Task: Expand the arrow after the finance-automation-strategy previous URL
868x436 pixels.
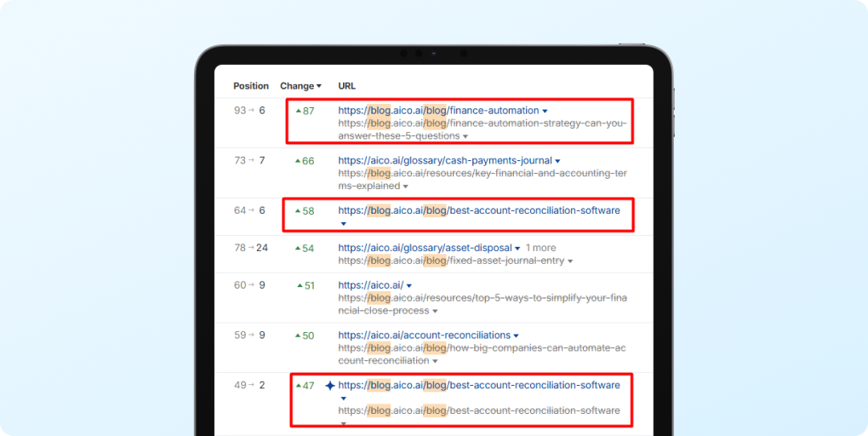Action: 465,136
